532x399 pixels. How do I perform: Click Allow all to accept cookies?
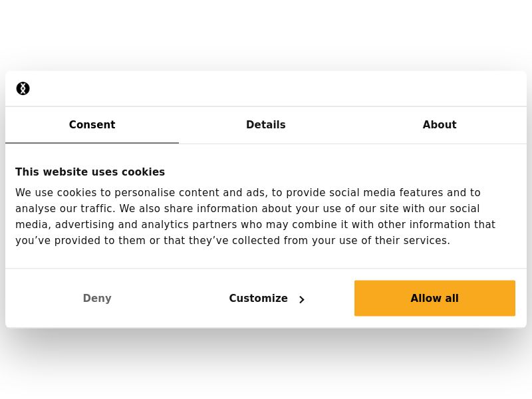pos(434,298)
